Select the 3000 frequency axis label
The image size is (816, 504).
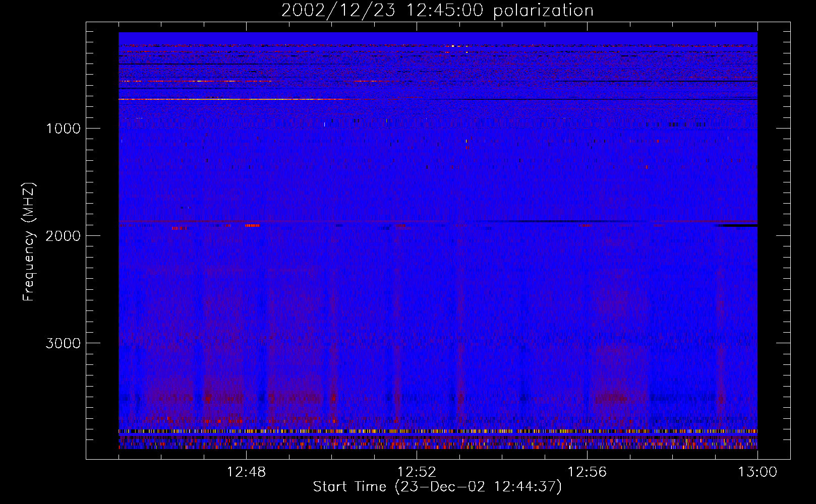pyautogui.click(x=63, y=343)
